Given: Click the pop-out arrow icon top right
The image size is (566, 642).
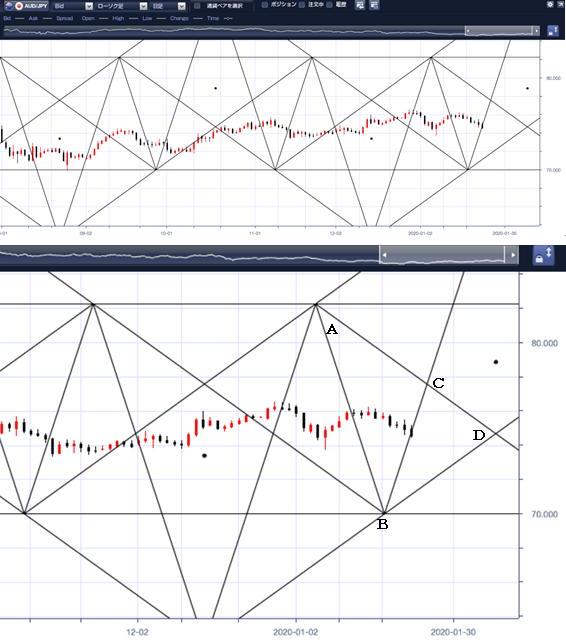Looking at the screenshot, I should (561, 4).
